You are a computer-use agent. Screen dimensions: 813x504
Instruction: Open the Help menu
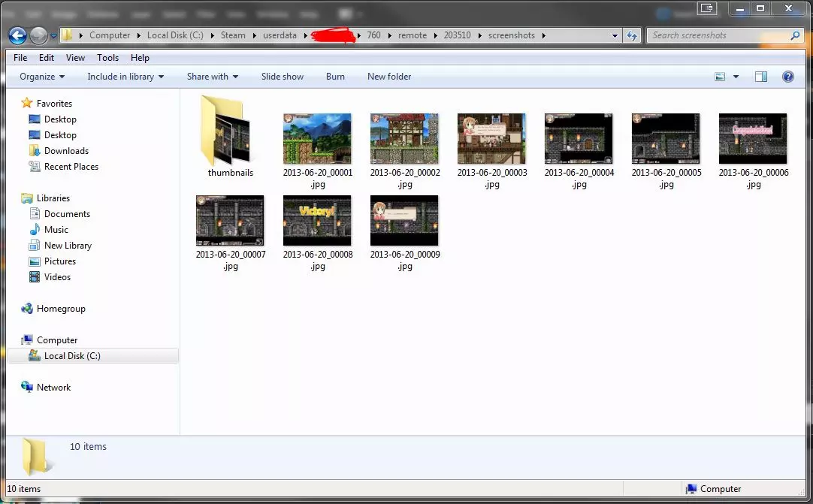click(x=140, y=58)
